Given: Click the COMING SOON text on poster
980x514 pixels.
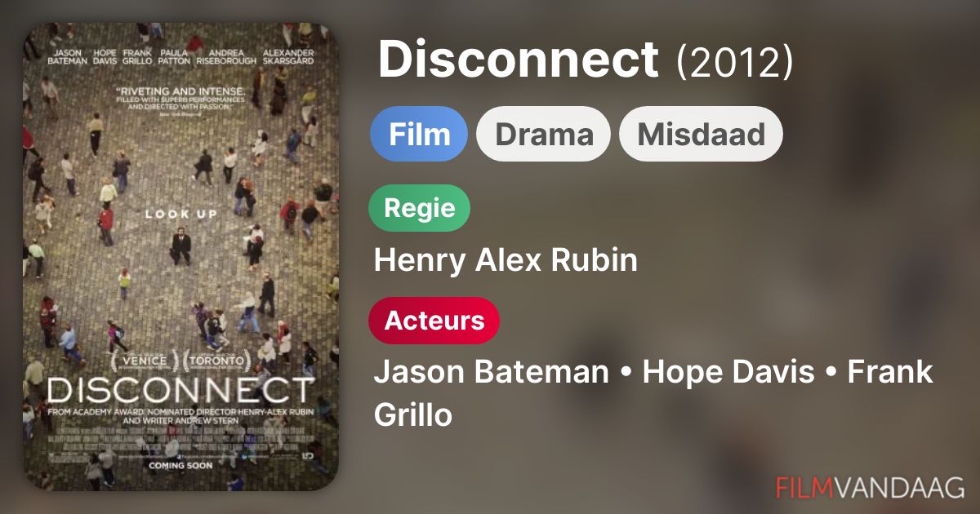Looking at the screenshot, I should (x=180, y=465).
